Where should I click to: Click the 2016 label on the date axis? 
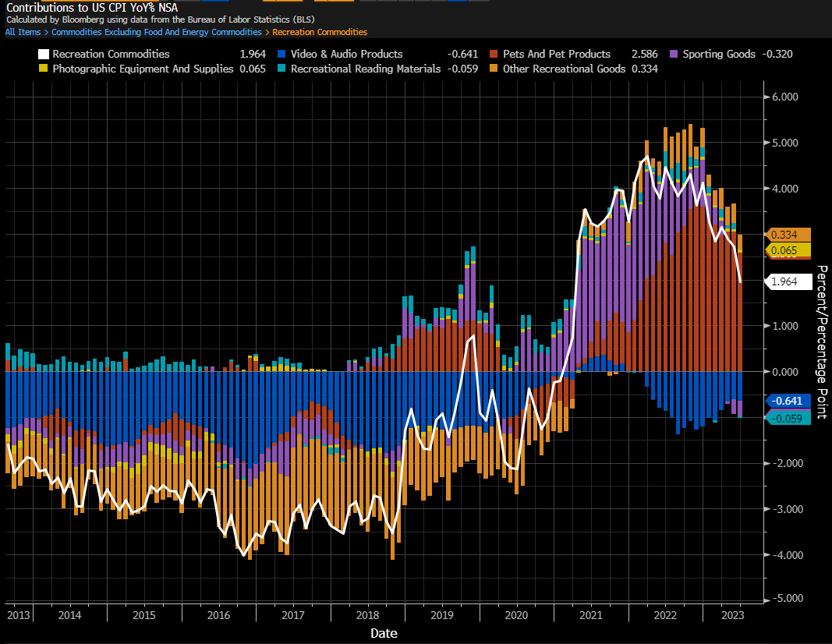[x=218, y=615]
